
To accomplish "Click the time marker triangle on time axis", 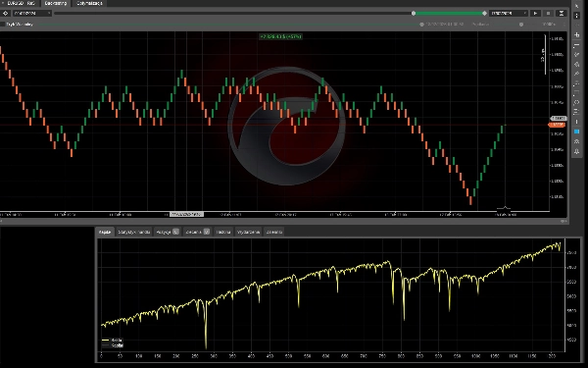I will 505,208.
